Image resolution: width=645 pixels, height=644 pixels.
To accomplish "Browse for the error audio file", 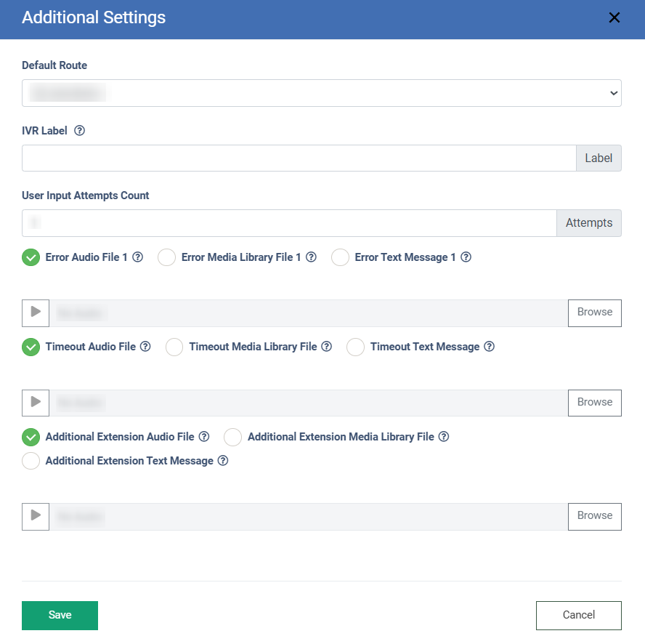I will [594, 313].
